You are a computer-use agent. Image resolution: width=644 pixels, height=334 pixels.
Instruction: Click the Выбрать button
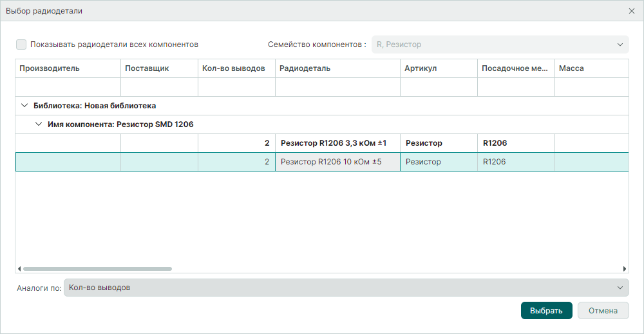[x=546, y=311]
